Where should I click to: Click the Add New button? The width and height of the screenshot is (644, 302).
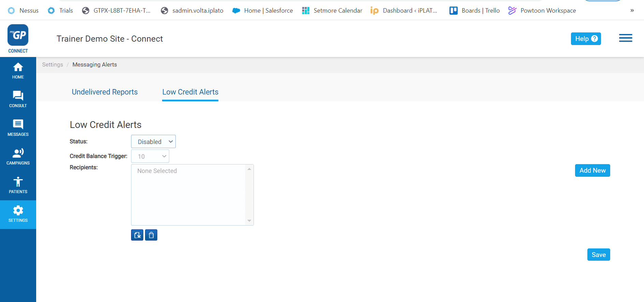[x=592, y=171]
